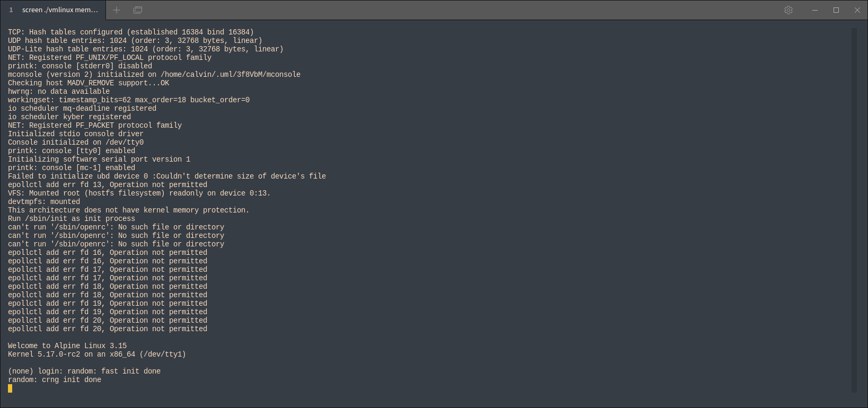Click the 'io scheduler kyber registered' line
The height and width of the screenshot is (408, 868).
click(x=69, y=117)
